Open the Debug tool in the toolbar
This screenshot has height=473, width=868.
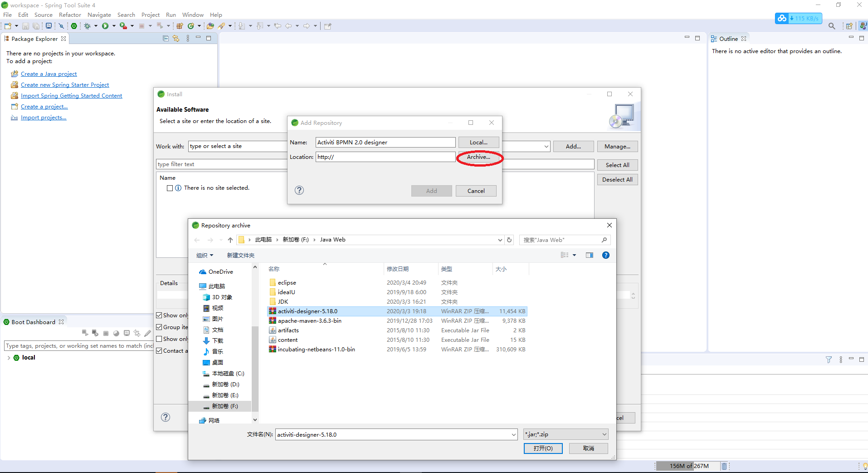click(86, 26)
